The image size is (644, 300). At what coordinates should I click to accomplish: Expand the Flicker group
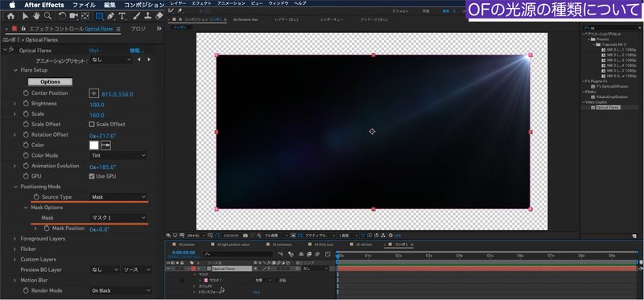[x=15, y=249]
